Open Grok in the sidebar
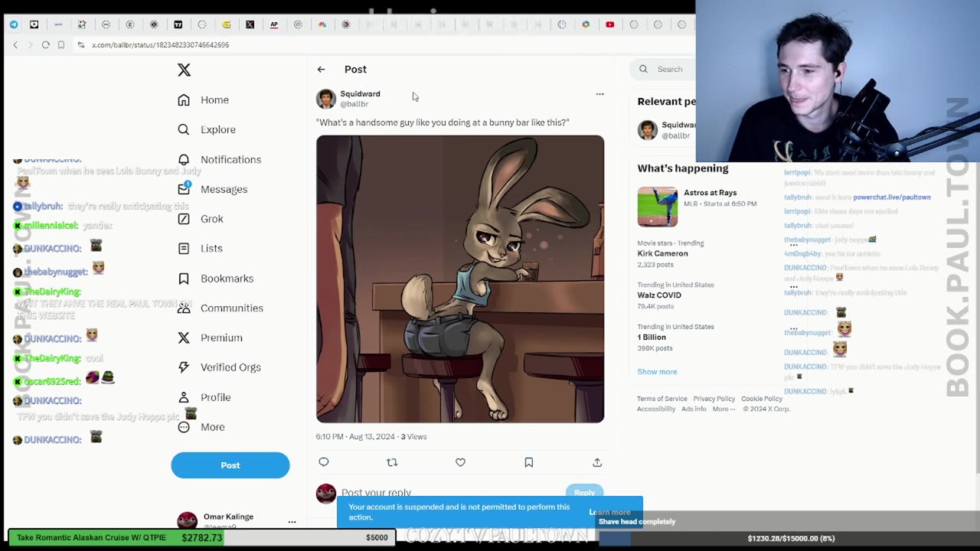 (x=201, y=219)
